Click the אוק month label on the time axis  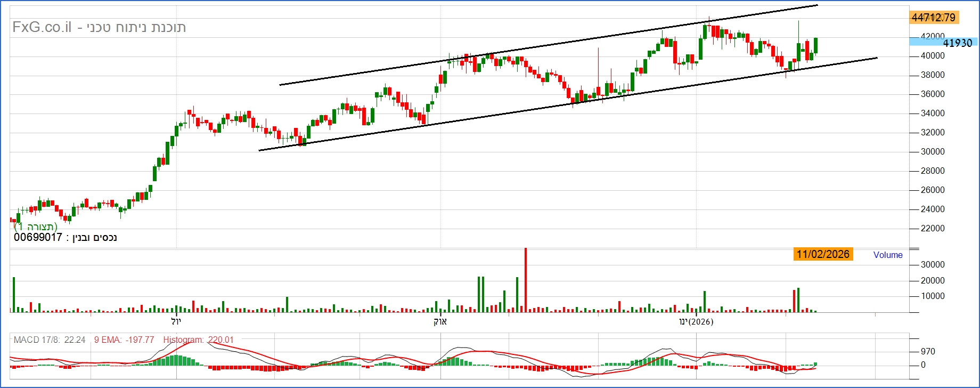tap(440, 321)
